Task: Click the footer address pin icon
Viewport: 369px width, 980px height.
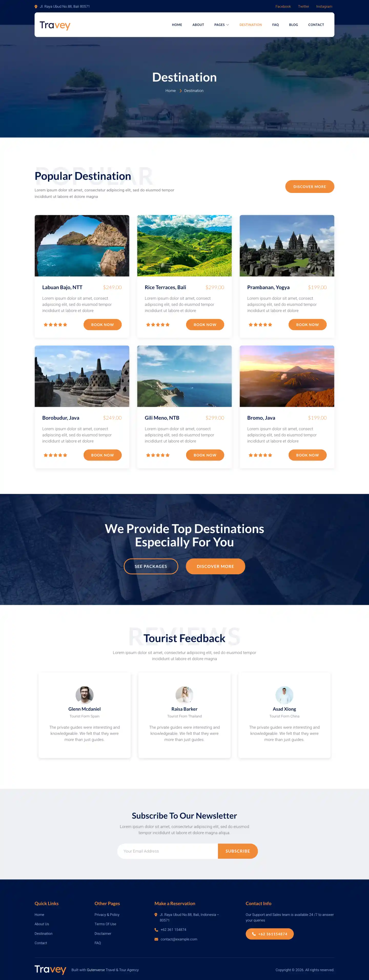Action: [156, 914]
